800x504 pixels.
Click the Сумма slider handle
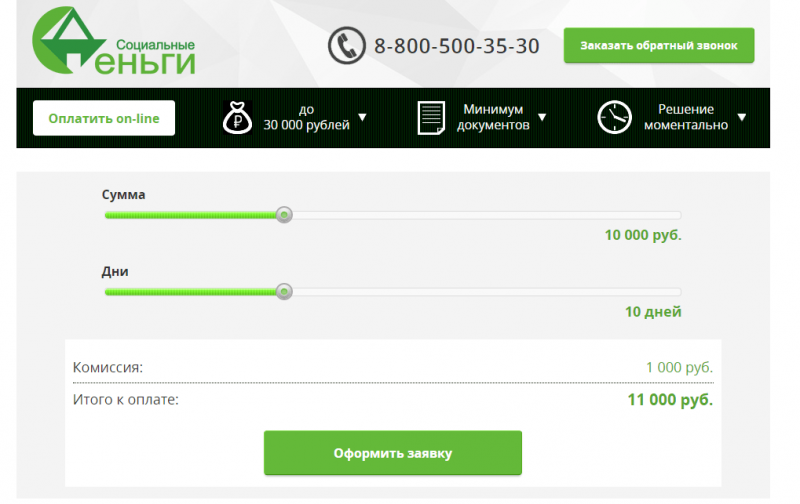[284, 214]
